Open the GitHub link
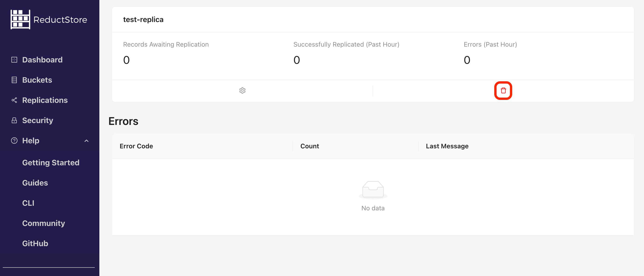 [35, 243]
